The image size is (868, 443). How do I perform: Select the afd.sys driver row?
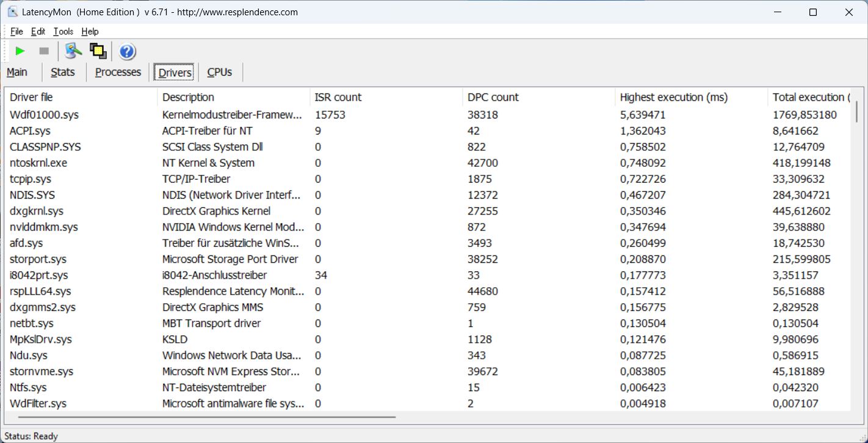pyautogui.click(x=427, y=243)
